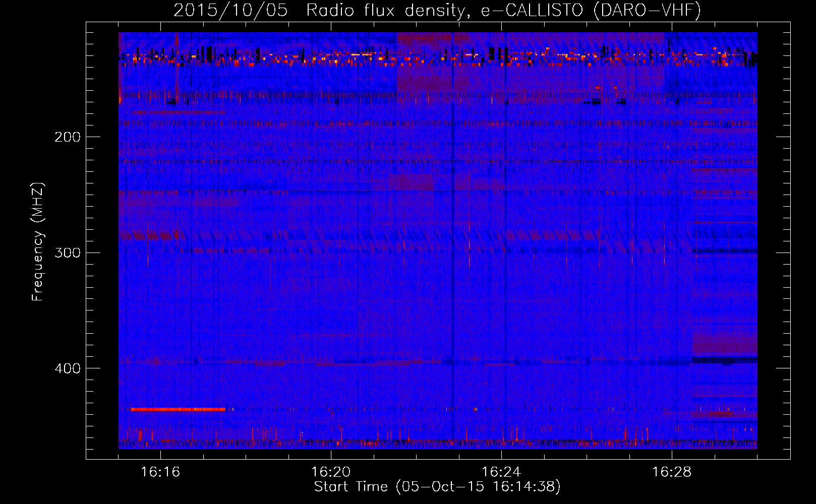Click the 16:24 time tick label
The image size is (816, 504).
point(501,472)
